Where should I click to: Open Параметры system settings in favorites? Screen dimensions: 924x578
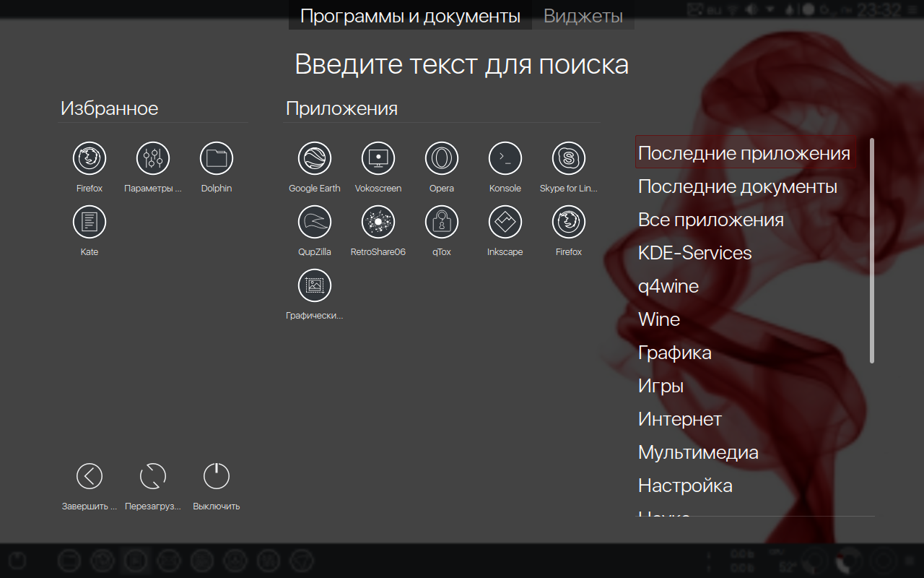[x=153, y=158]
